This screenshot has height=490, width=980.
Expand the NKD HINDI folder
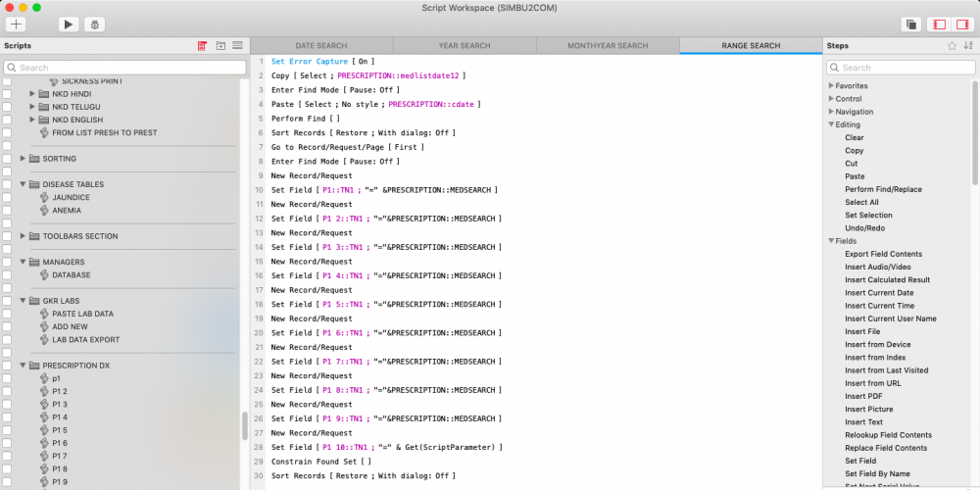coord(32,94)
